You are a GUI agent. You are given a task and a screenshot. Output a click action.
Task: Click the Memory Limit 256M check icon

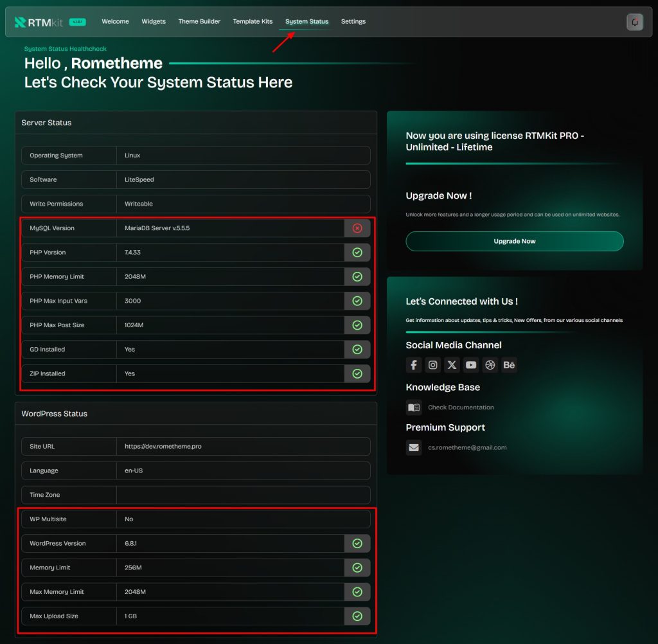[357, 568]
